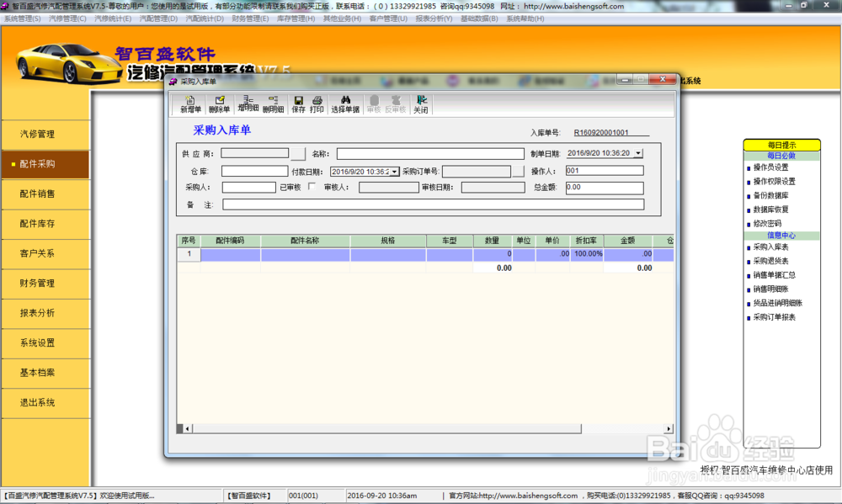
Task: Click the 增明细 (add detail line) icon
Action: tap(248, 104)
